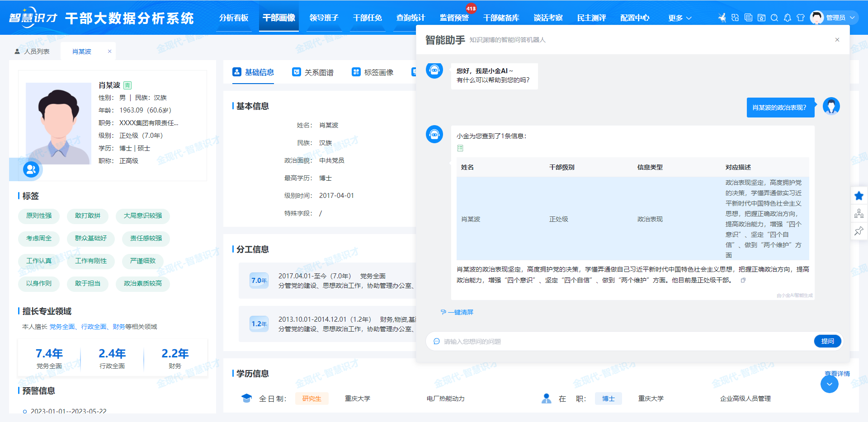Select the blue star favorite icon on right sidebar
868x422 pixels.
pos(859,196)
